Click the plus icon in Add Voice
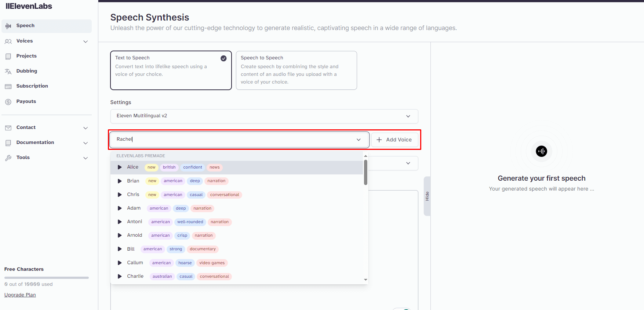Viewport: 644px width, 310px height. [x=379, y=140]
